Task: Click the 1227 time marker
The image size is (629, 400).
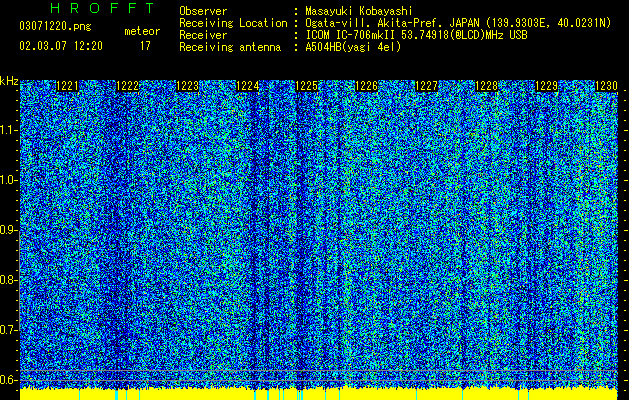Action: click(426, 86)
